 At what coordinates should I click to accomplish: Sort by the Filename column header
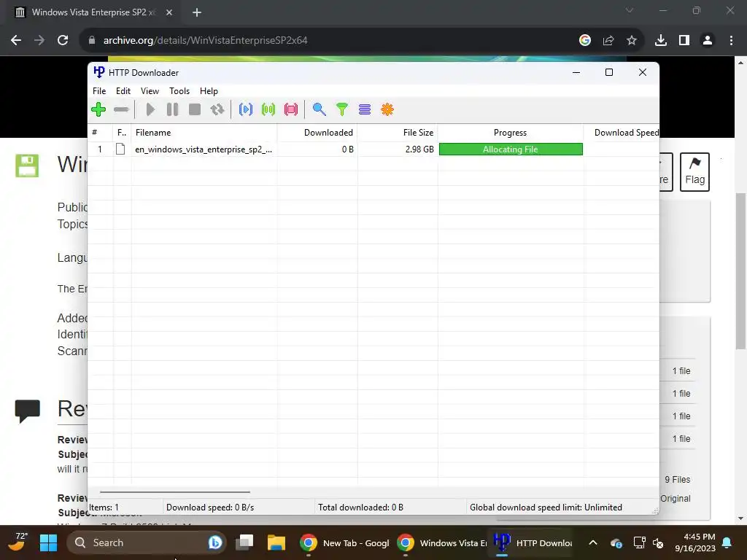coord(204,133)
